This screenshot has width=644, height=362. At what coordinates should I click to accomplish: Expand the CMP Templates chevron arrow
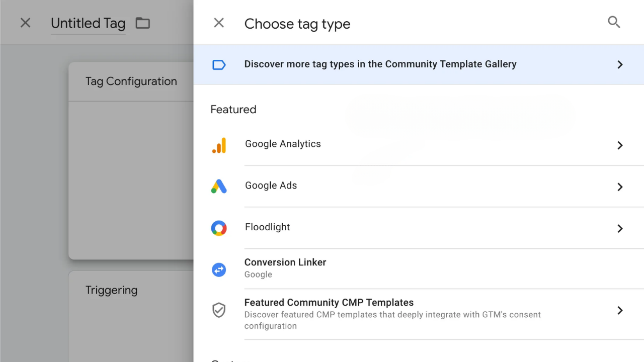tap(620, 311)
